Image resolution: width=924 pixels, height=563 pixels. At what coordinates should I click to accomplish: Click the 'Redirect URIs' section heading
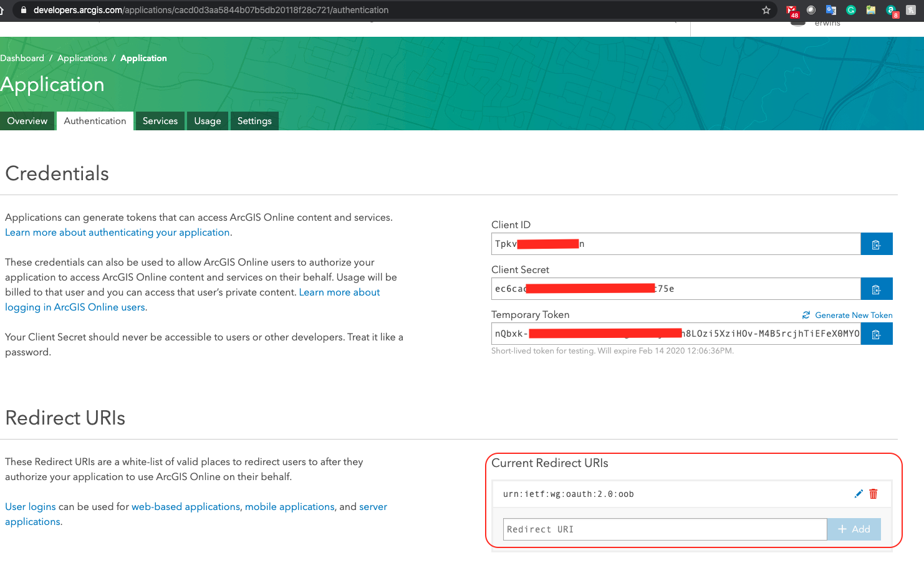65,418
